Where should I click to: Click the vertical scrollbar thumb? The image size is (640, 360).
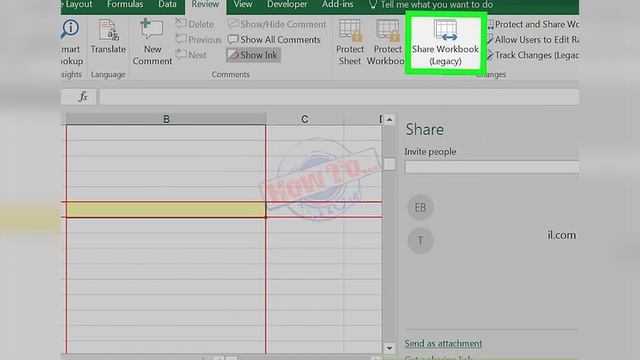coord(389,164)
